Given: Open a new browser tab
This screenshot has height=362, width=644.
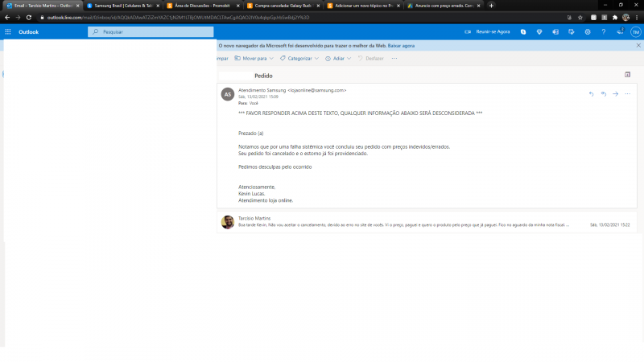Looking at the screenshot, I should click(491, 6).
